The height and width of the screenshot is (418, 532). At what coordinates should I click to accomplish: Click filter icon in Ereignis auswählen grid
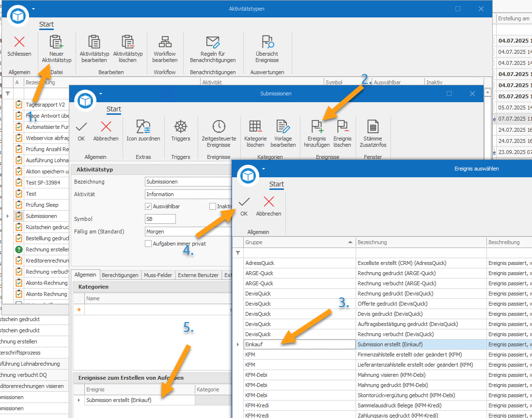pos(238,253)
